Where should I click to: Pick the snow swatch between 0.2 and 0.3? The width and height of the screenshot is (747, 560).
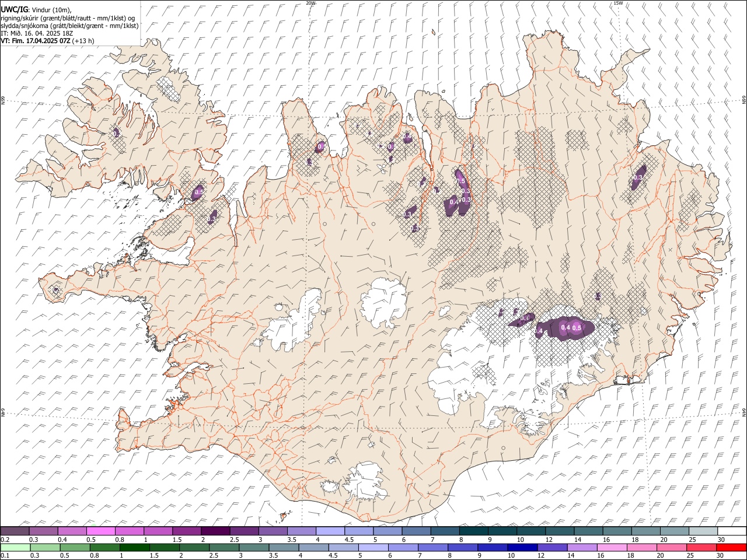tap(15, 531)
